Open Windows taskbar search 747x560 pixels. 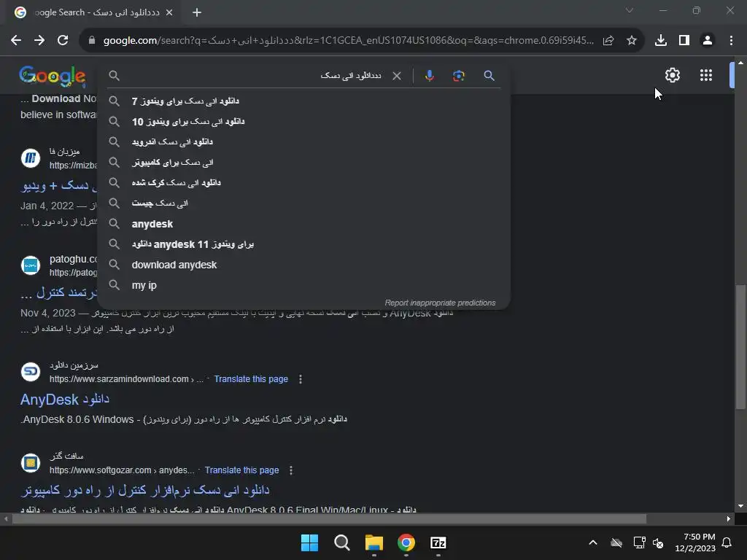point(341,542)
